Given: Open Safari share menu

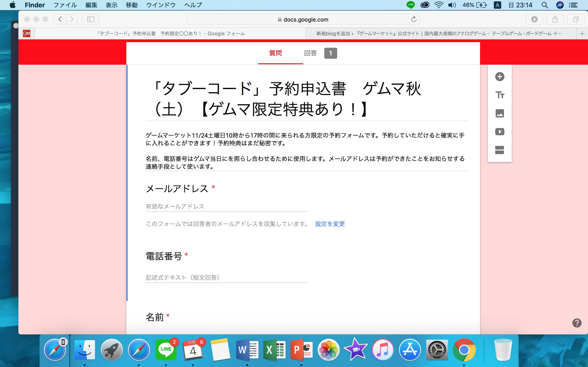Looking at the screenshot, I should click(555, 19).
